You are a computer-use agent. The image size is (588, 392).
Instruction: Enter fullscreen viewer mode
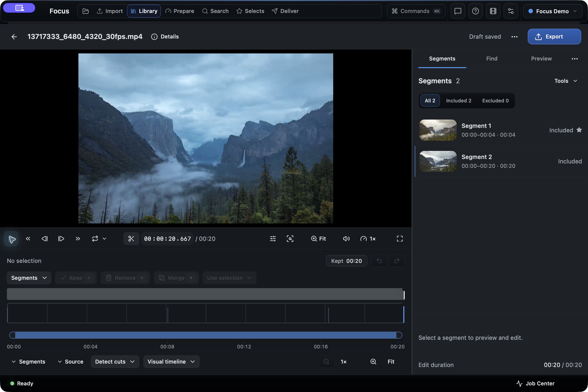click(x=400, y=239)
